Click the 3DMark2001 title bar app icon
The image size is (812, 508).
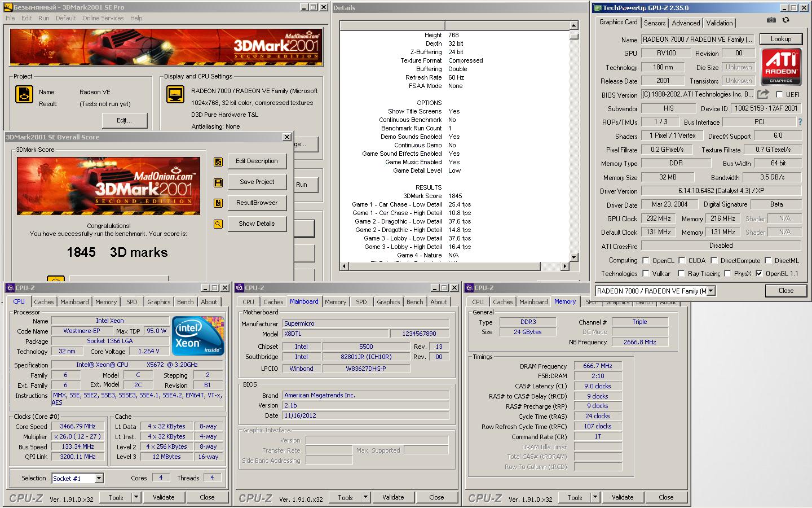pos(8,7)
